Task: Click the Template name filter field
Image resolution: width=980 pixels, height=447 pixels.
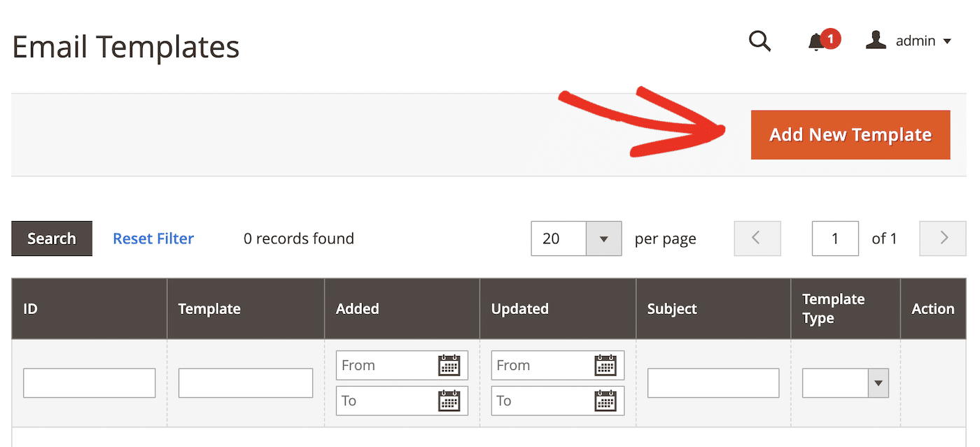Action: (245, 383)
